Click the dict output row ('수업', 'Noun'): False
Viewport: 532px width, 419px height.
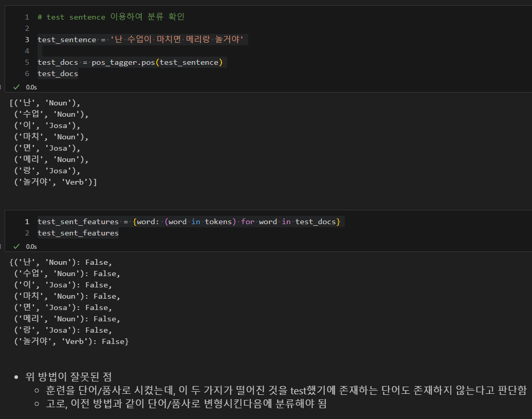(67, 274)
